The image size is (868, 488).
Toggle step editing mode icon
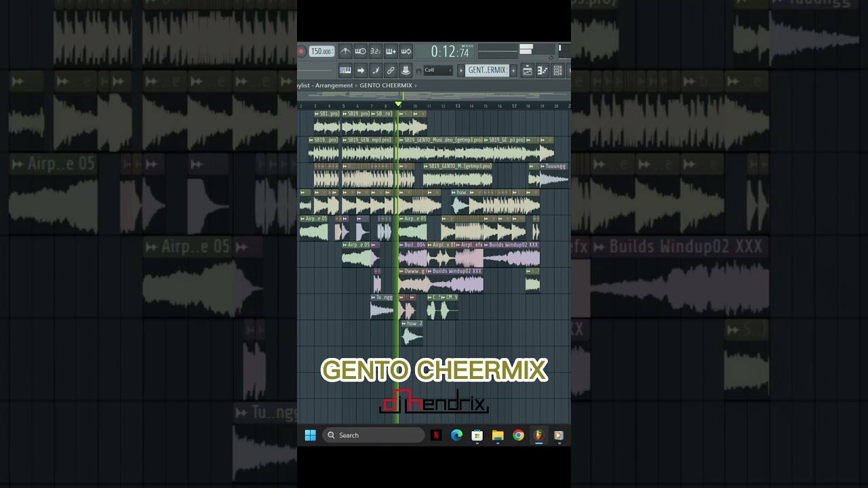(376, 70)
